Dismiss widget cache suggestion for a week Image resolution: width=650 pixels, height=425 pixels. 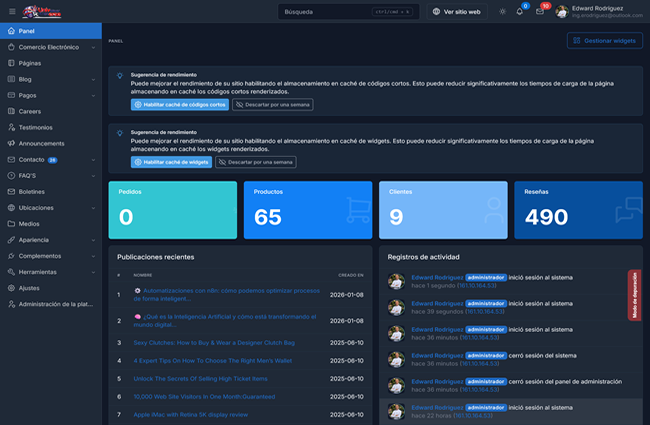click(x=256, y=162)
